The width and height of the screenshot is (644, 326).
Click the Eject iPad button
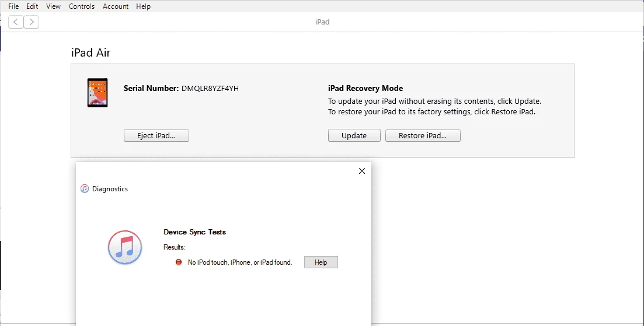(156, 136)
